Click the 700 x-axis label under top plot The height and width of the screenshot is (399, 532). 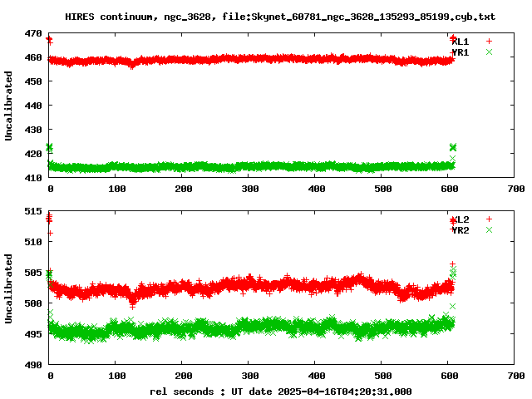(x=516, y=189)
